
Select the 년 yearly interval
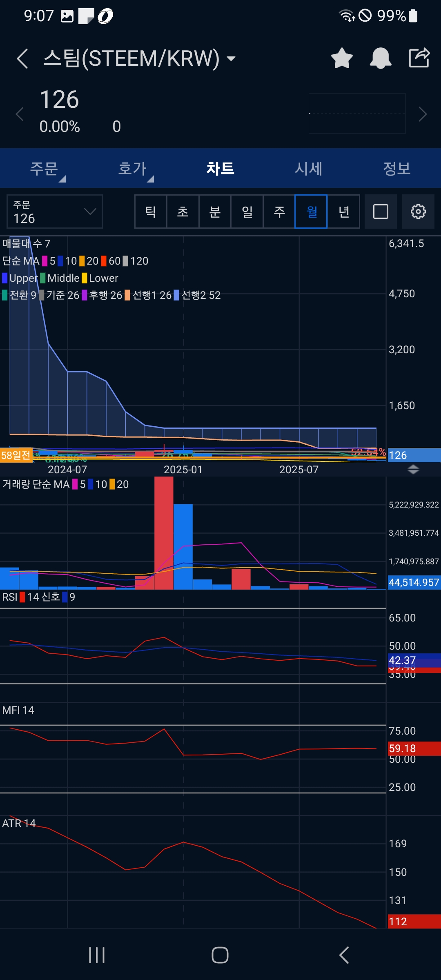pos(344,212)
